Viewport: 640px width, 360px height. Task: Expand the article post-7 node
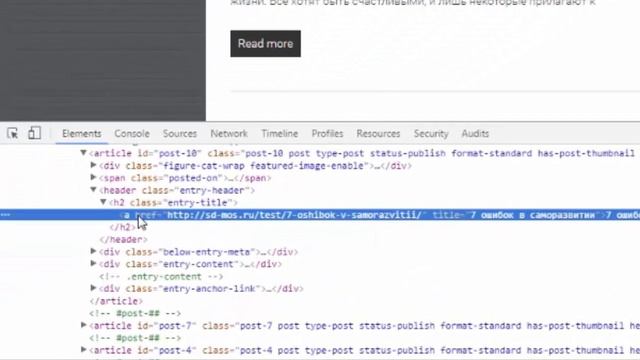click(83, 325)
